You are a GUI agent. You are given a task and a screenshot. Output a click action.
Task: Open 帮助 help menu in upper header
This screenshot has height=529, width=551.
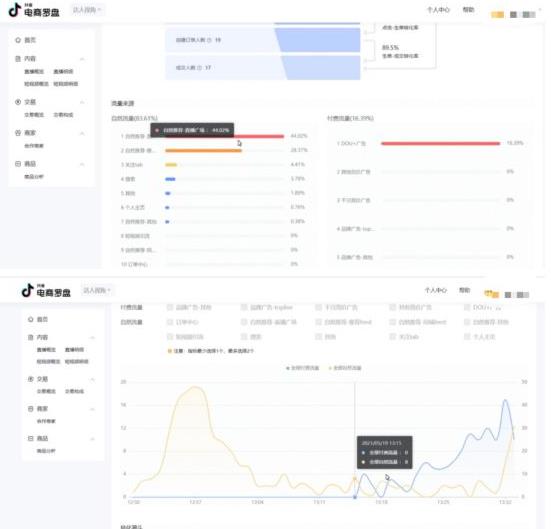point(468,9)
